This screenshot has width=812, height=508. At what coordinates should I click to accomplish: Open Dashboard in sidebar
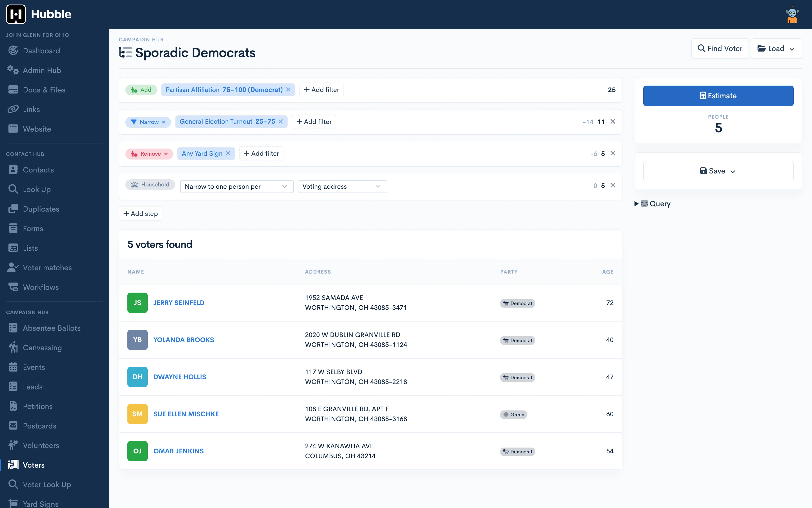tap(41, 51)
